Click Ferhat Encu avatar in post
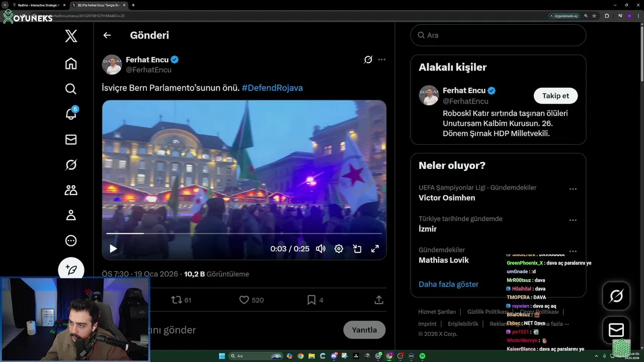The height and width of the screenshot is (362, 644). (112, 64)
